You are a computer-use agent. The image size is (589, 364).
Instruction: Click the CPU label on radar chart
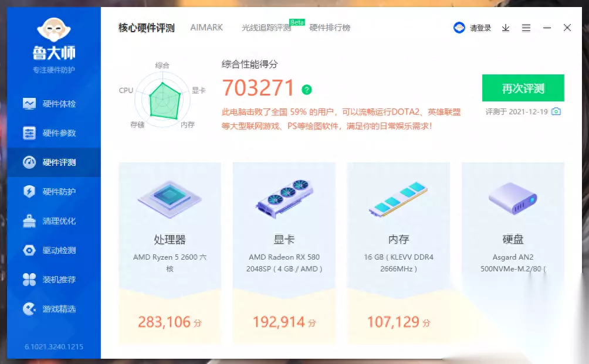(x=126, y=90)
